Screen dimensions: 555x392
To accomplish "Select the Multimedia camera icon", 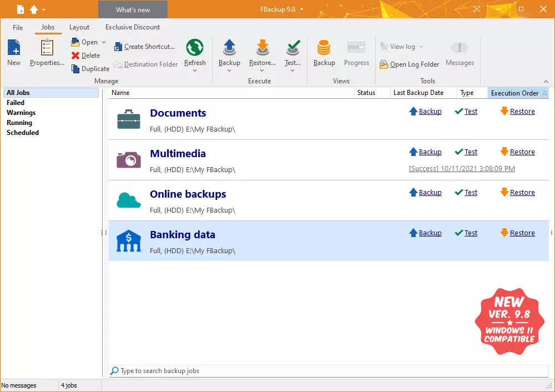I will 129,160.
